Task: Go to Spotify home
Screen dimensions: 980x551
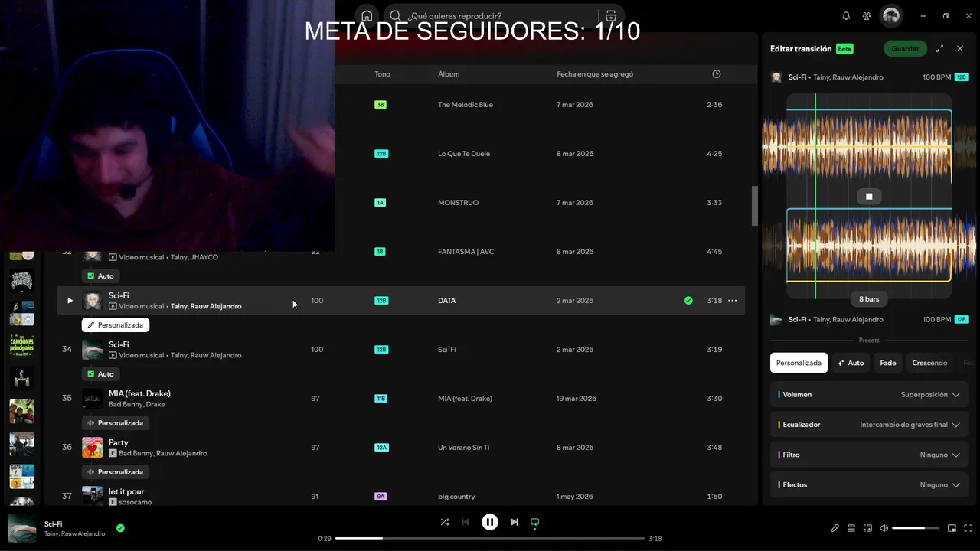Action: pos(367,16)
